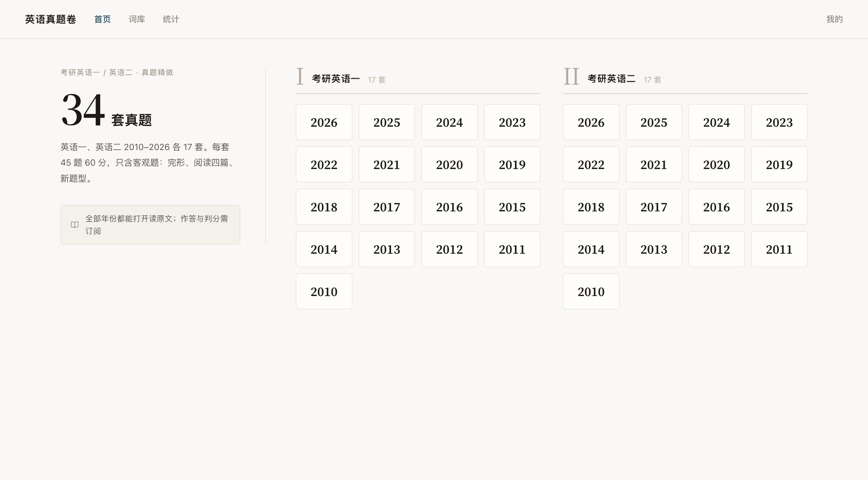Open 考研英语一 2016 paper
Screen dimensions: 868x480
pos(449,206)
